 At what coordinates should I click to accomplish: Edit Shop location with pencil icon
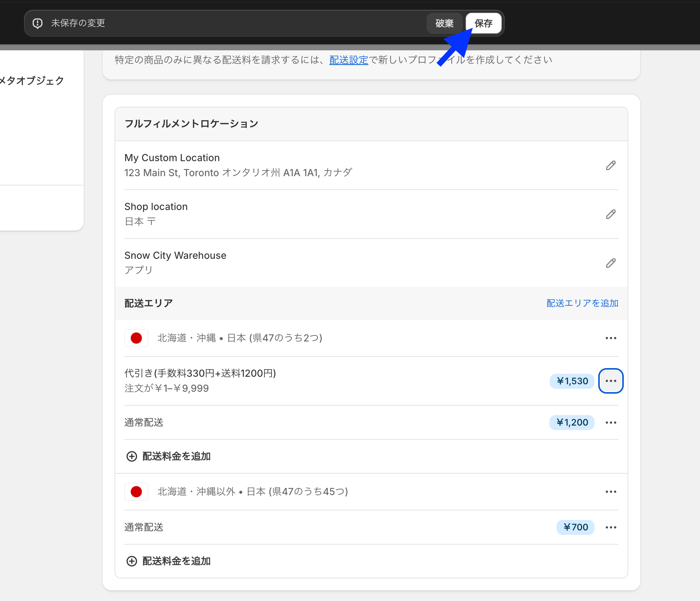(x=611, y=214)
